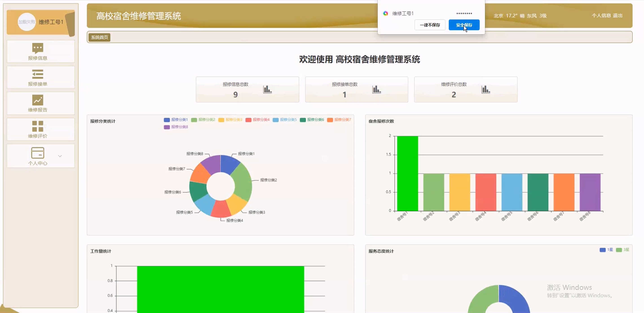Click red 报修分类4 donut slice

point(220,209)
